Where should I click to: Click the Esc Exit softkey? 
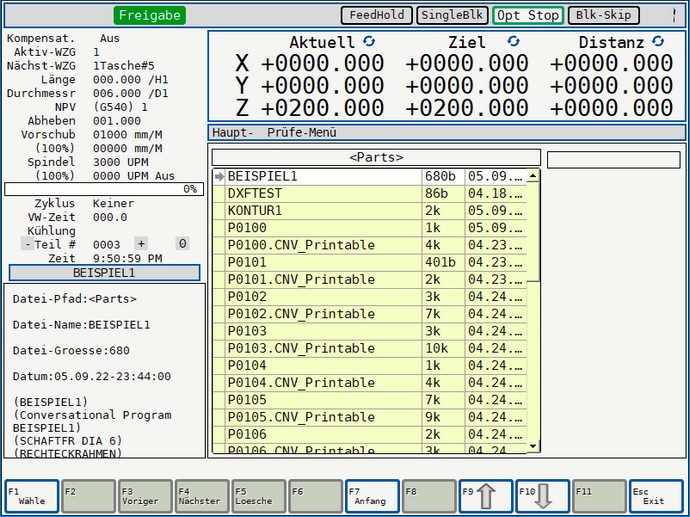tap(656, 496)
